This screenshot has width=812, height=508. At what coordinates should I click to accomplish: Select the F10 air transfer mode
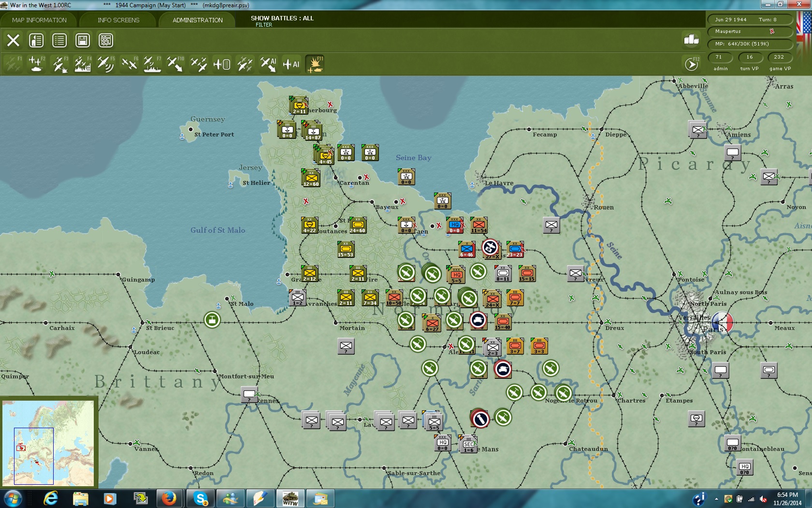tap(175, 64)
